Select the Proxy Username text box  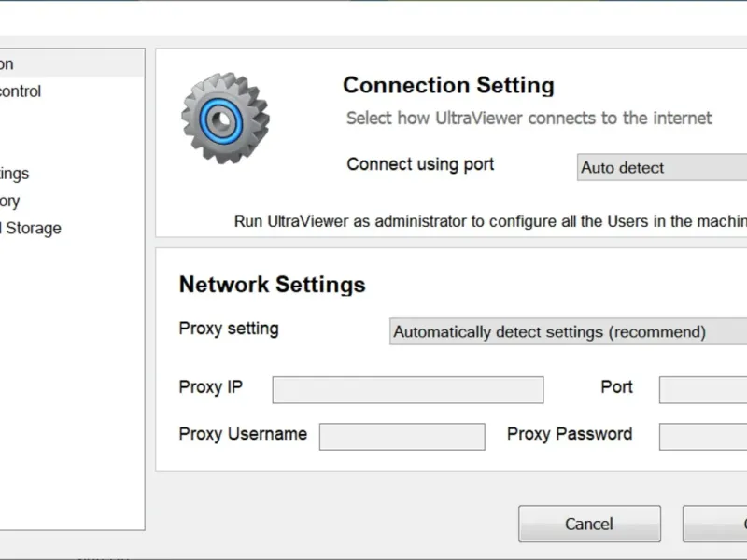click(x=402, y=437)
